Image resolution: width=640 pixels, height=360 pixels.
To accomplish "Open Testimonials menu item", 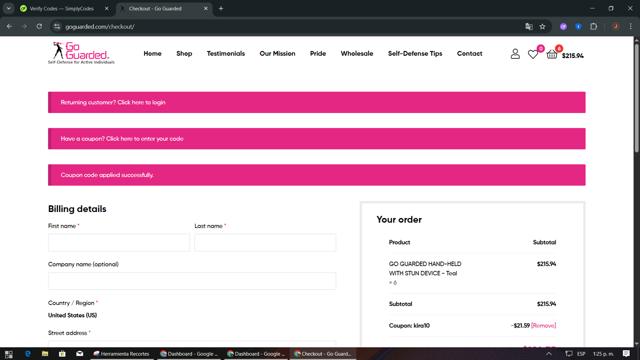I will [x=226, y=53].
